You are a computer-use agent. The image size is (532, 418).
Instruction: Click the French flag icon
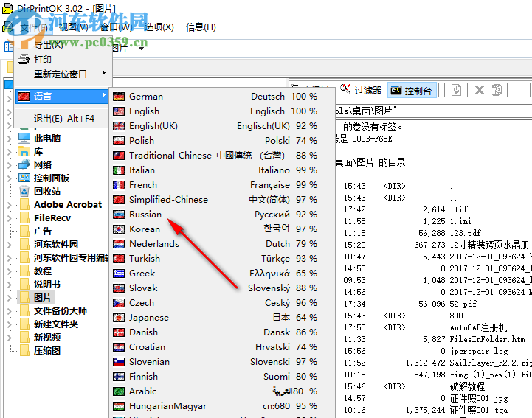tap(119, 185)
